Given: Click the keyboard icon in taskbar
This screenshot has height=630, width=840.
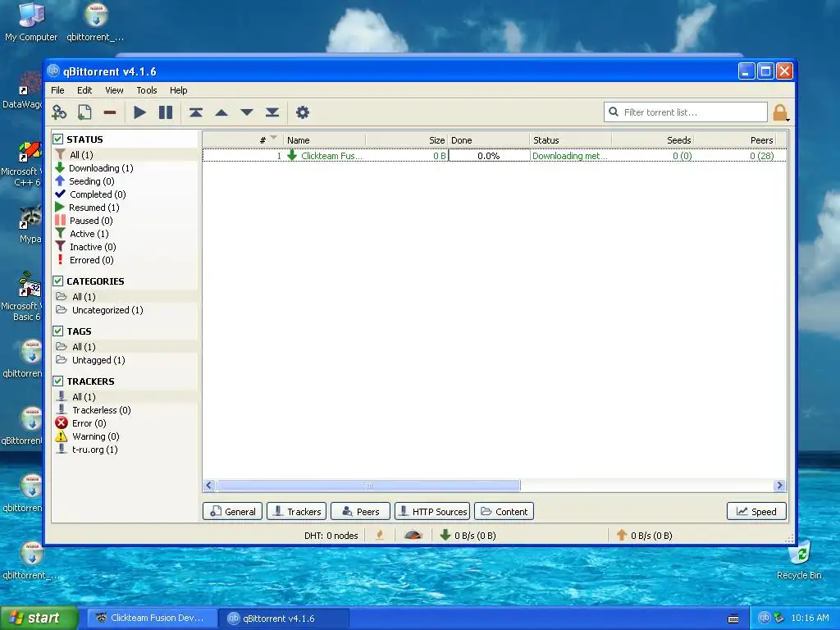Looking at the screenshot, I should click(x=733, y=619).
